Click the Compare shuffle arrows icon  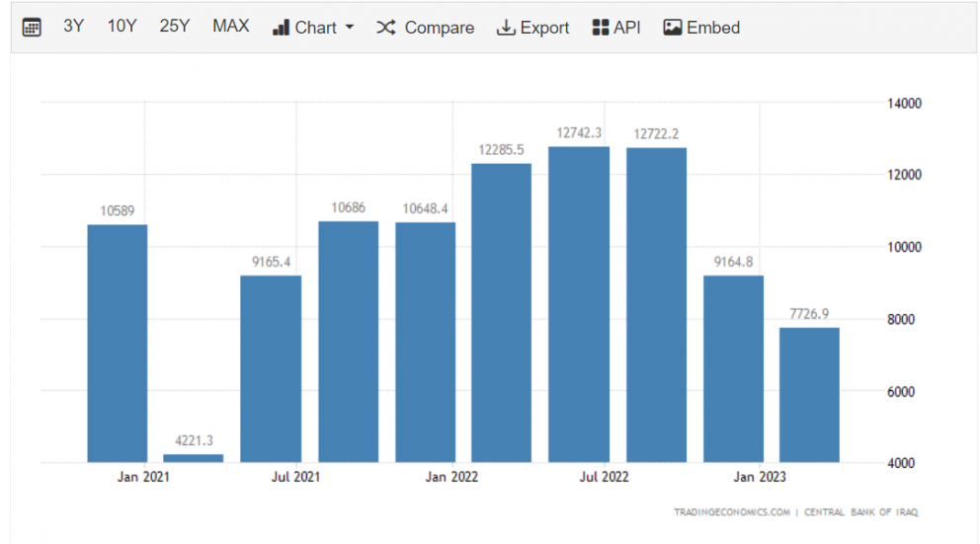(386, 28)
